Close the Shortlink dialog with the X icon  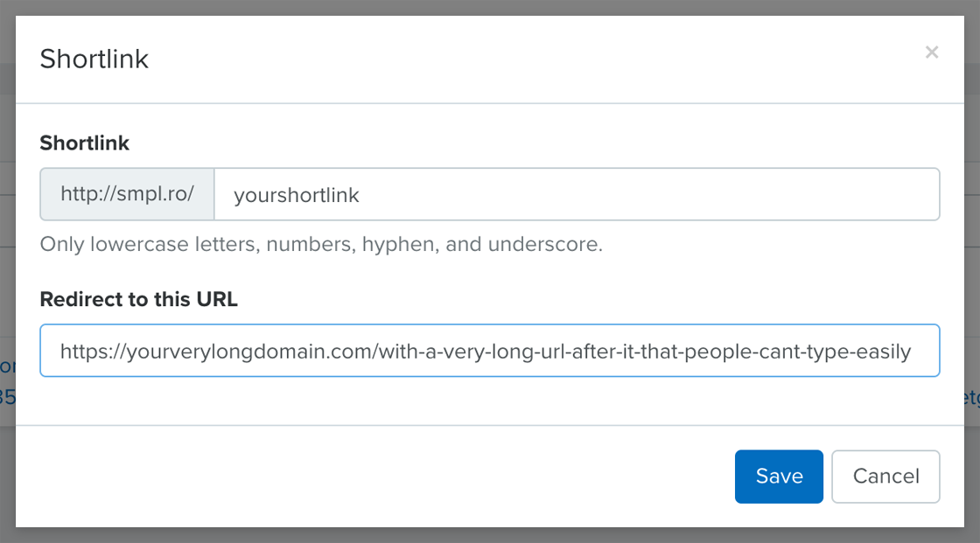(x=931, y=52)
